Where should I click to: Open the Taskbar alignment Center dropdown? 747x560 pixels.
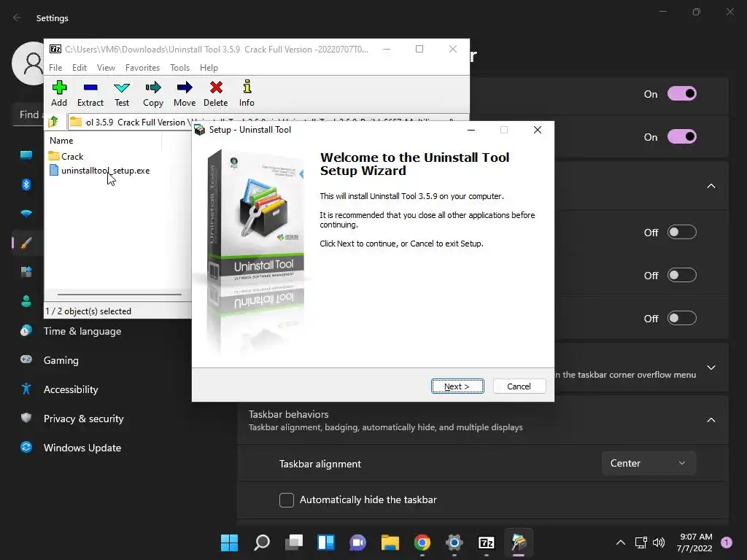pyautogui.click(x=649, y=463)
